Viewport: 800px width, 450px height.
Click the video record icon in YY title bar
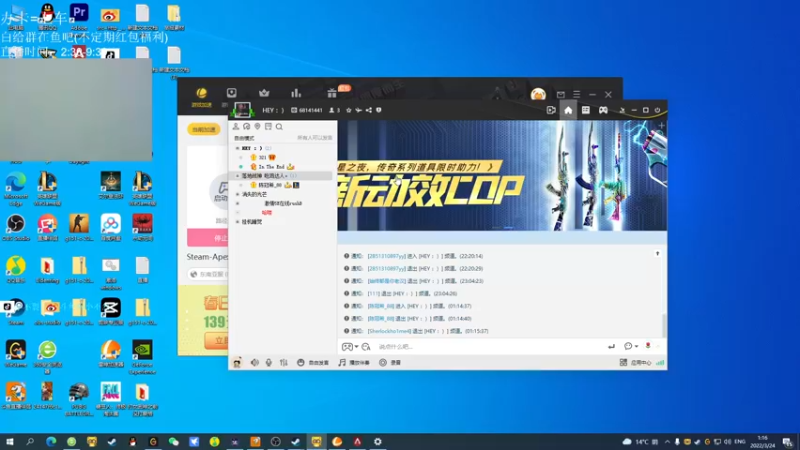click(551, 110)
